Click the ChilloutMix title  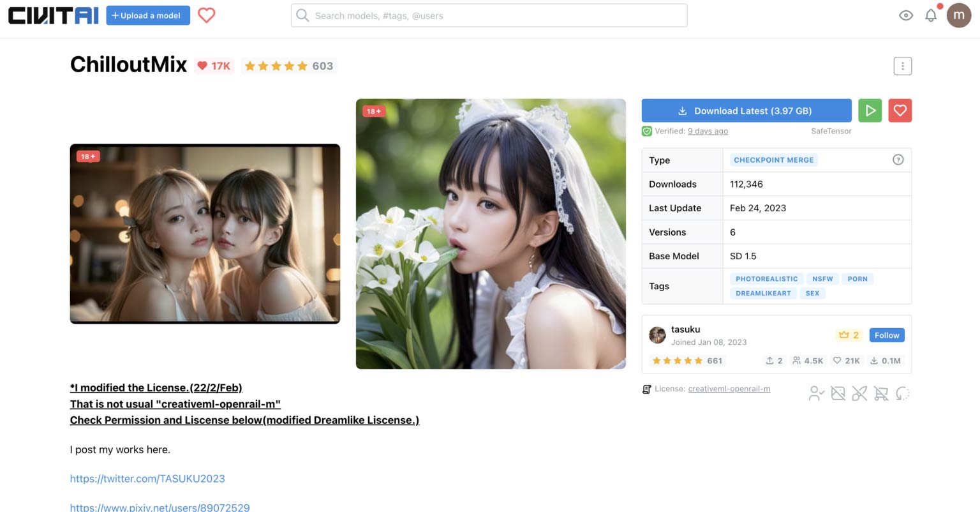coord(128,64)
